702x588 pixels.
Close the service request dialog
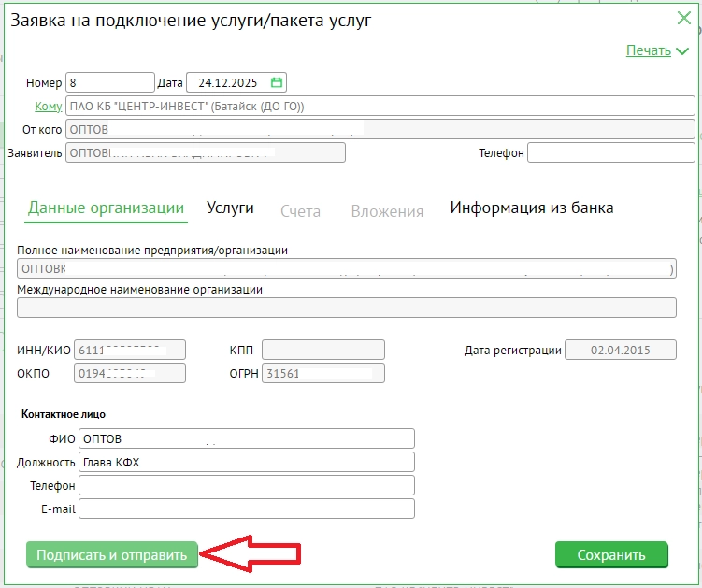pos(683,18)
